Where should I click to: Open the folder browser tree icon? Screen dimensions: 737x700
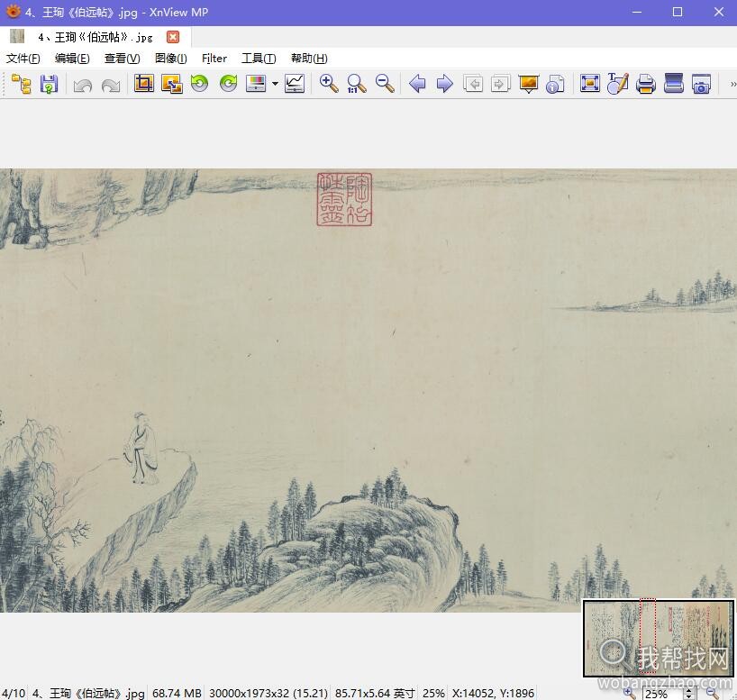(21, 84)
